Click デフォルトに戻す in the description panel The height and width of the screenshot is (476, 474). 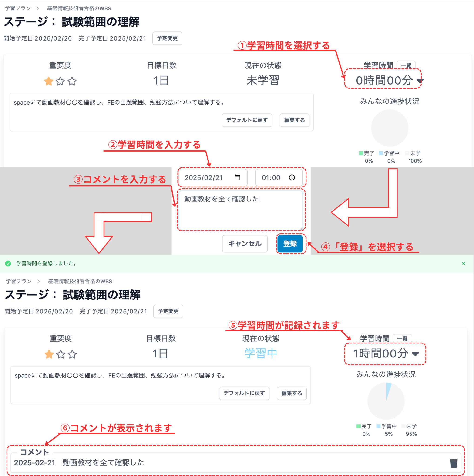(247, 120)
